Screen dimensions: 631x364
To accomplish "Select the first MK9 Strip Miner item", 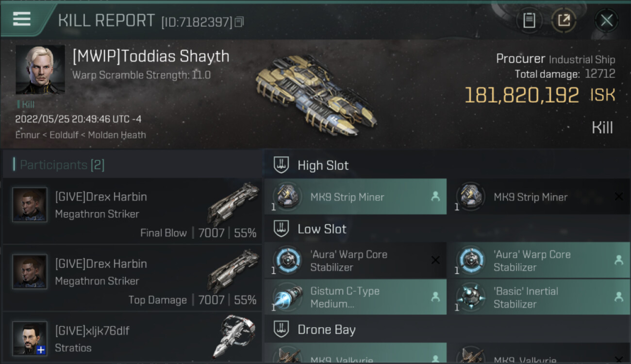I will click(355, 197).
